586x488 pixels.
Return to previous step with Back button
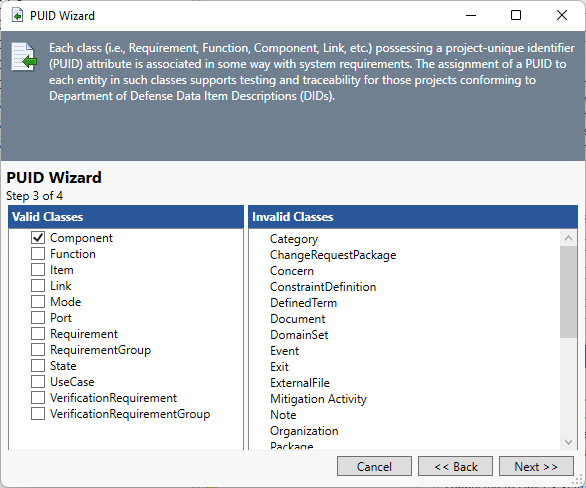pos(455,466)
